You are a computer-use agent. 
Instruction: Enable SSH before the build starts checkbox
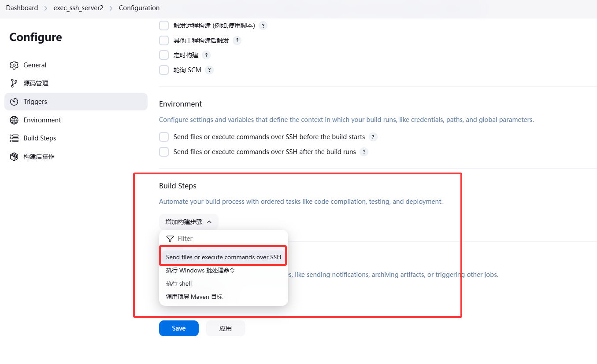tap(164, 137)
